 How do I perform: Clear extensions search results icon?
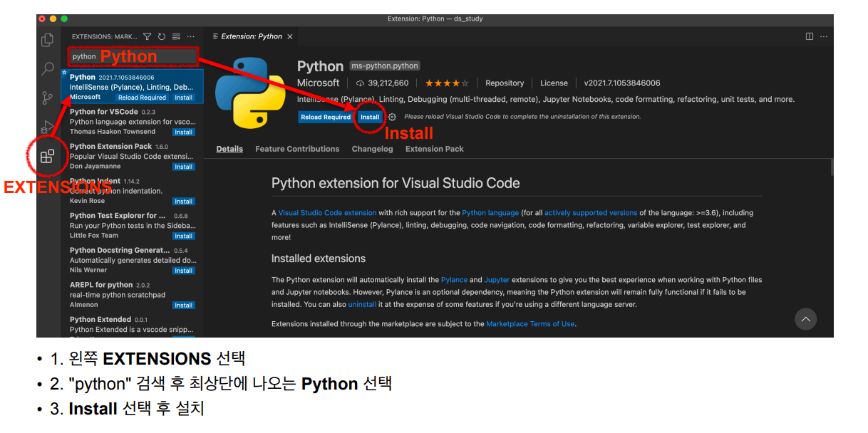coord(175,36)
